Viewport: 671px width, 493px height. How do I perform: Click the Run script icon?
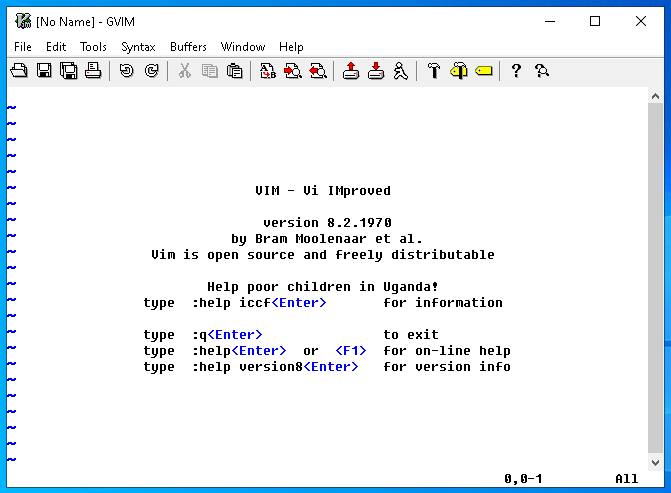[x=401, y=71]
